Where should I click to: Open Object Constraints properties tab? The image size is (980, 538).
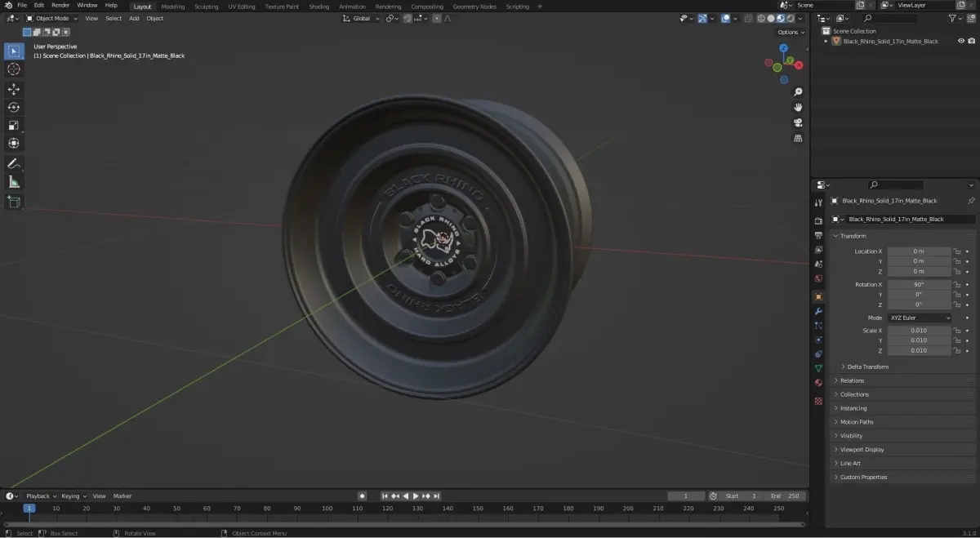[818, 354]
